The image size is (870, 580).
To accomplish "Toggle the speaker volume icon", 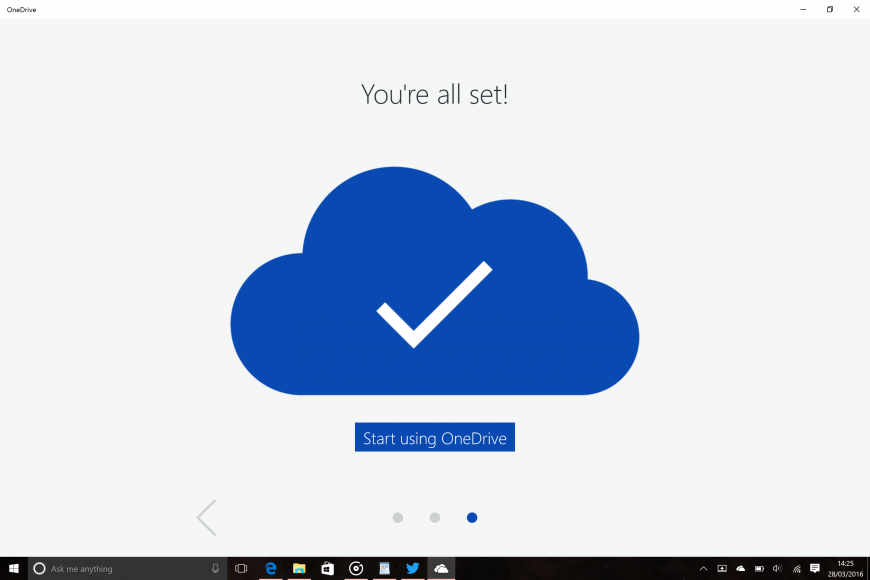I will pos(777,568).
